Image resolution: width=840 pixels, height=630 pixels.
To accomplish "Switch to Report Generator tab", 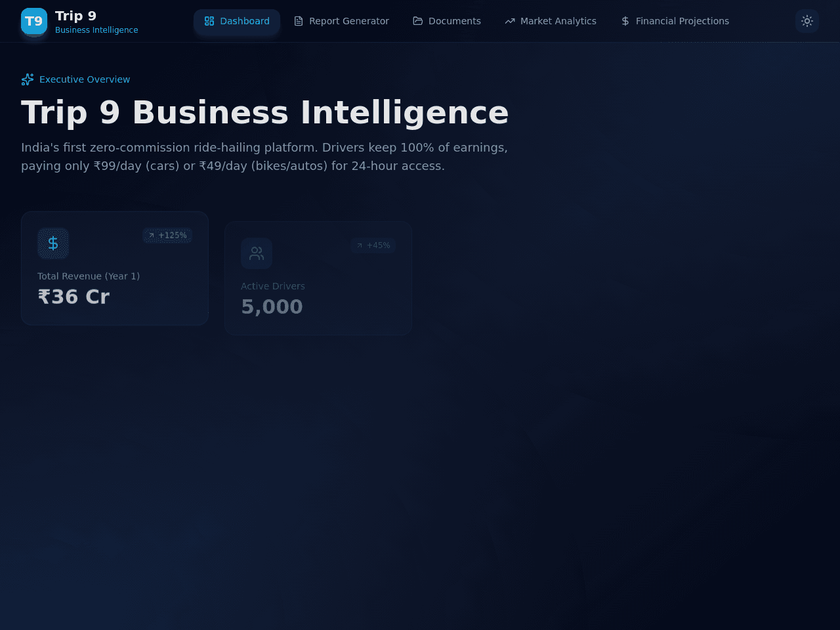I will point(341,21).
